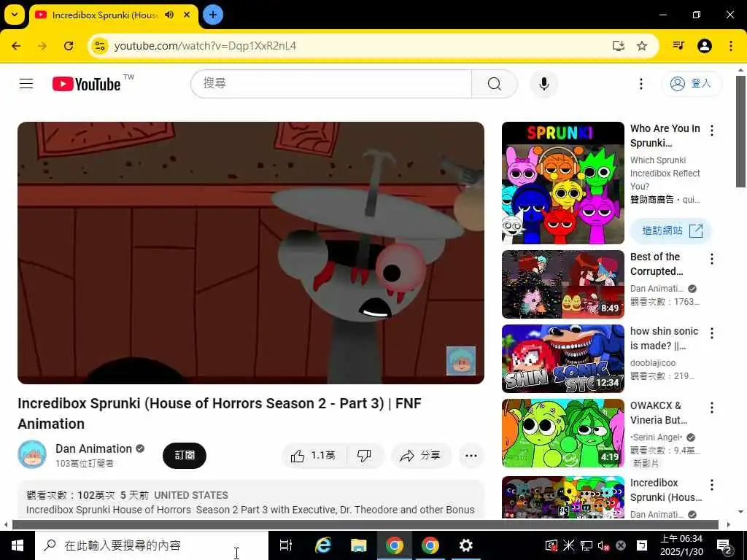The height and width of the screenshot is (560, 747).
Task: Open Dan Animation channel name link
Action: (x=93, y=448)
